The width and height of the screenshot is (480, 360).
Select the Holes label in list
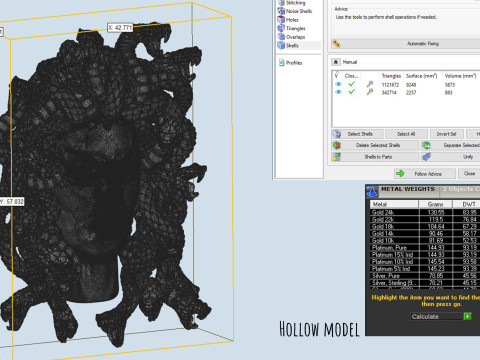point(292,20)
